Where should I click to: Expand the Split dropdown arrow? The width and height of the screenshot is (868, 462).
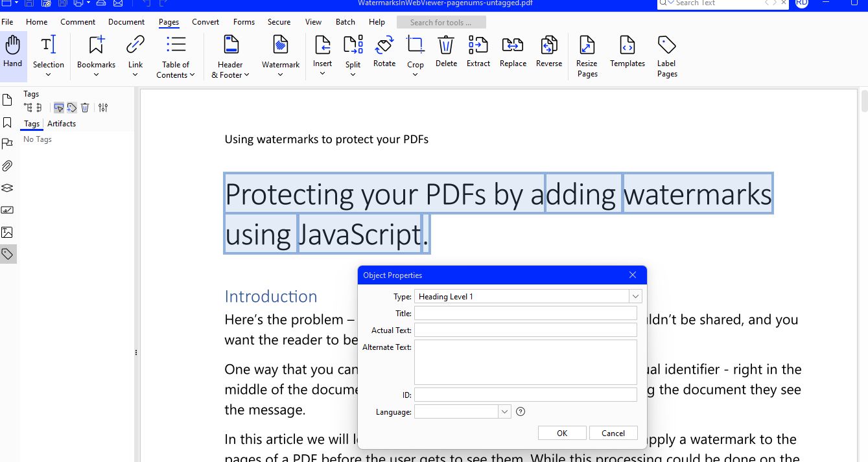point(353,75)
